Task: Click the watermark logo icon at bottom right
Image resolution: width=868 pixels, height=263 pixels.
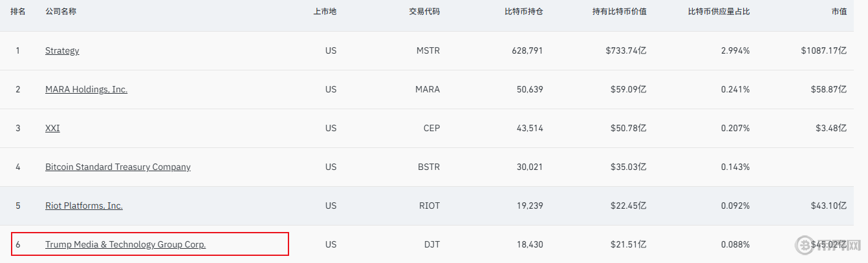Action: (807, 246)
